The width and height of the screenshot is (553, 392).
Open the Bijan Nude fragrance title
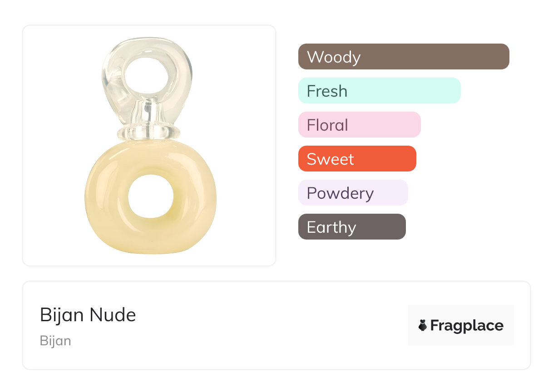click(88, 314)
